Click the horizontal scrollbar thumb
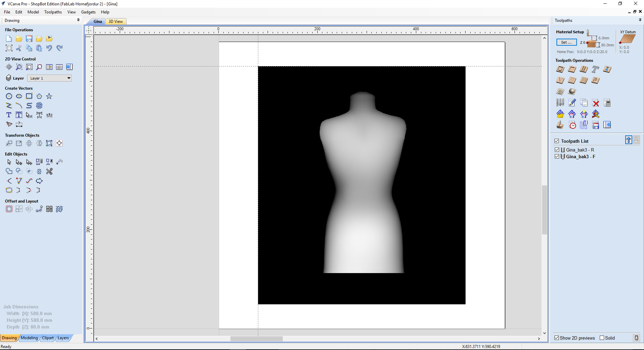 (257, 339)
